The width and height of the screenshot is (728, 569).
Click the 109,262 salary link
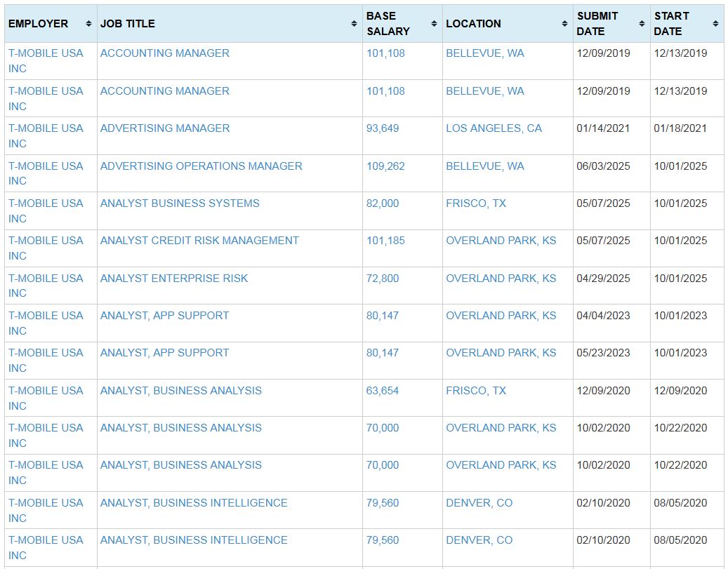[385, 166]
